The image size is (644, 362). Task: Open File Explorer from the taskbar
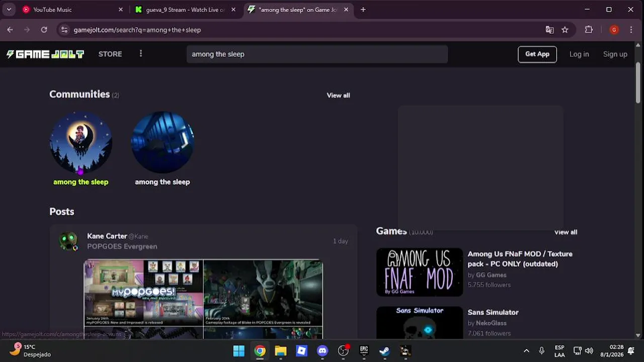[x=281, y=350]
